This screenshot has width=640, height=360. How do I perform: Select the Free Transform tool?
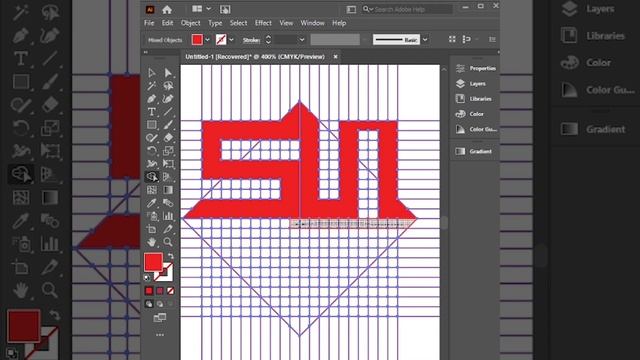(168, 164)
